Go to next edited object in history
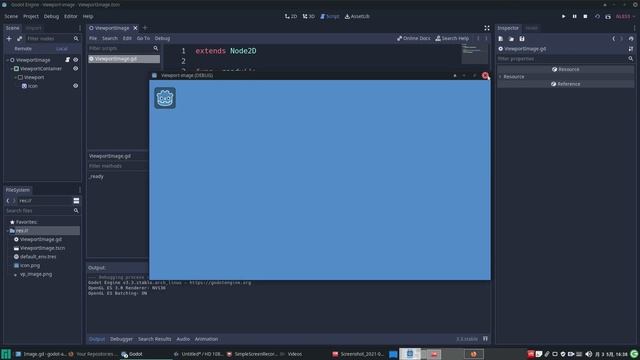The image size is (640, 360). coord(622,38)
